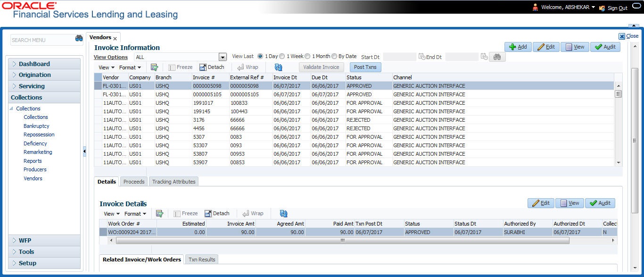Click the binoculars search icon beside the menu search box
This screenshot has width=644, height=277.
(x=79, y=39)
